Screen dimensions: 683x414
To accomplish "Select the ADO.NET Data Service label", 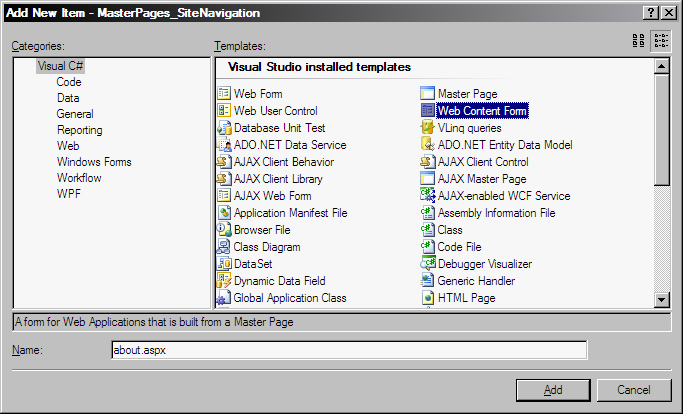I will [x=290, y=145].
